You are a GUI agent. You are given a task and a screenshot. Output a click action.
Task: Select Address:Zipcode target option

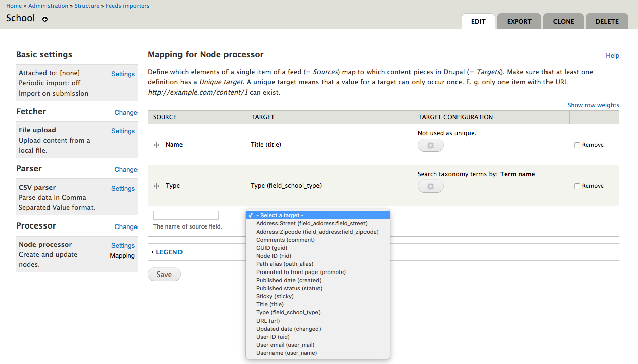click(x=317, y=232)
